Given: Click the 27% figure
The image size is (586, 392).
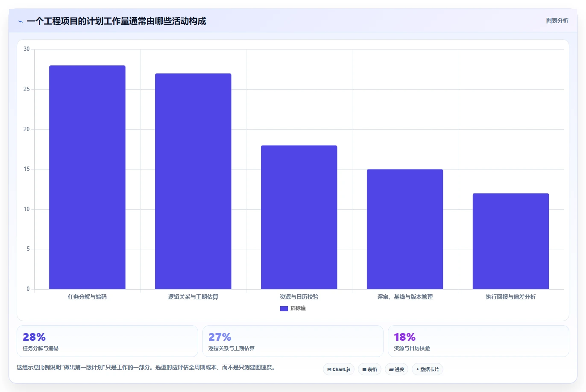Looking at the screenshot, I should click(220, 337).
